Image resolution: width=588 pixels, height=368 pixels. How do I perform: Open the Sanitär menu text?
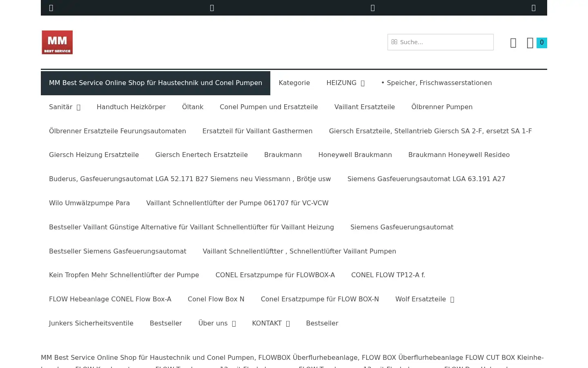[60, 107]
